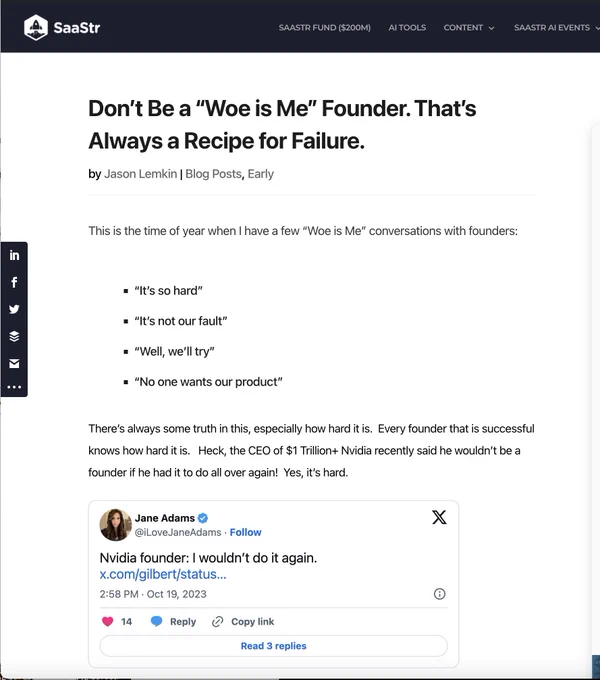Click the Twitter bird share icon
The width and height of the screenshot is (600, 680).
[14, 309]
